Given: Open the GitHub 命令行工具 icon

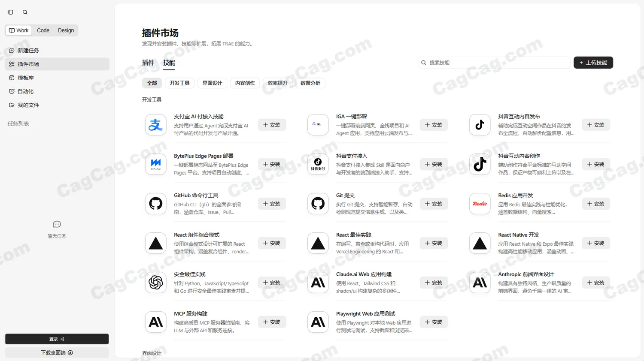Looking at the screenshot, I should tap(156, 204).
